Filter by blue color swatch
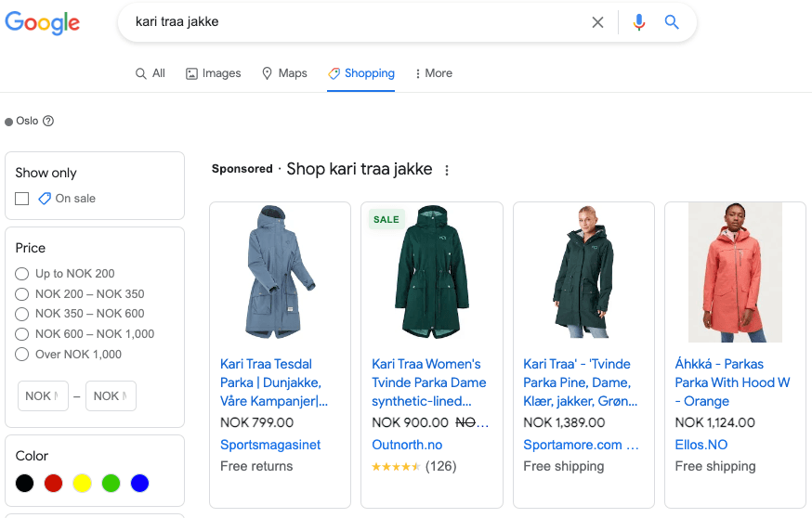 [x=139, y=484]
